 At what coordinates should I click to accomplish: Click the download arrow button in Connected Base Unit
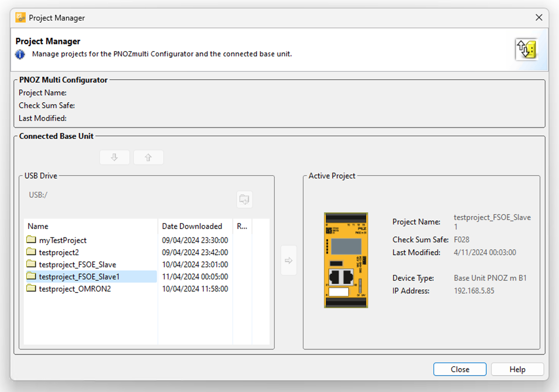[115, 157]
